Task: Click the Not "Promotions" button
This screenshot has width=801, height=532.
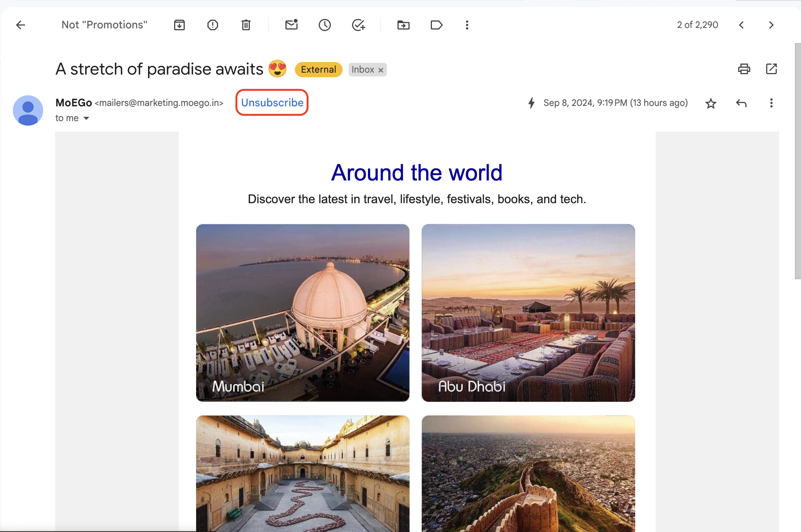Action: click(x=104, y=25)
